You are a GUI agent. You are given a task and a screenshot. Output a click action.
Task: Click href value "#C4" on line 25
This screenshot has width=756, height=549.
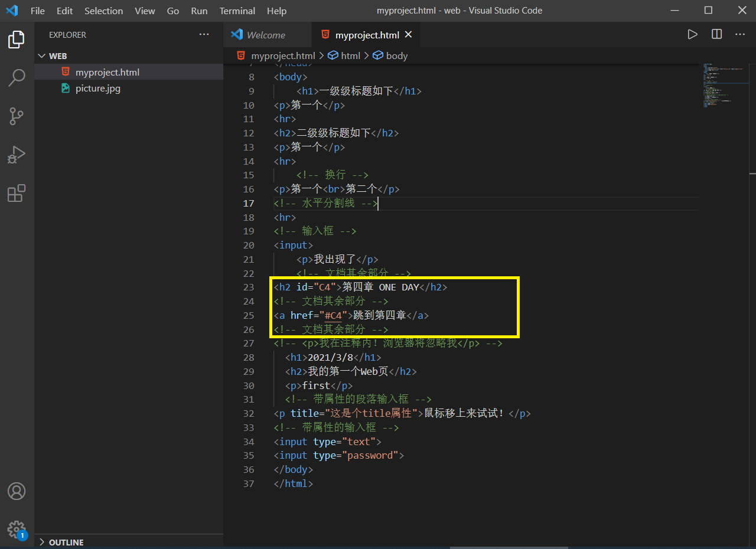334,315
